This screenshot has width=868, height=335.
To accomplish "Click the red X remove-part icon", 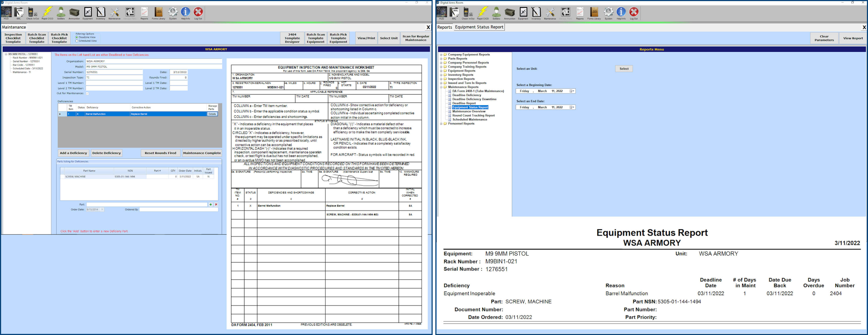I will click(216, 205).
